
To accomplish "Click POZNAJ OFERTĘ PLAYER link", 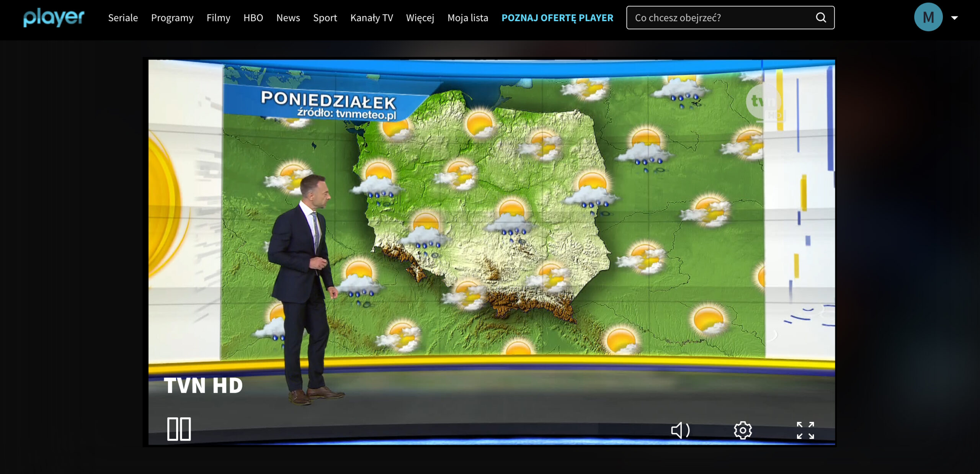I will point(557,18).
